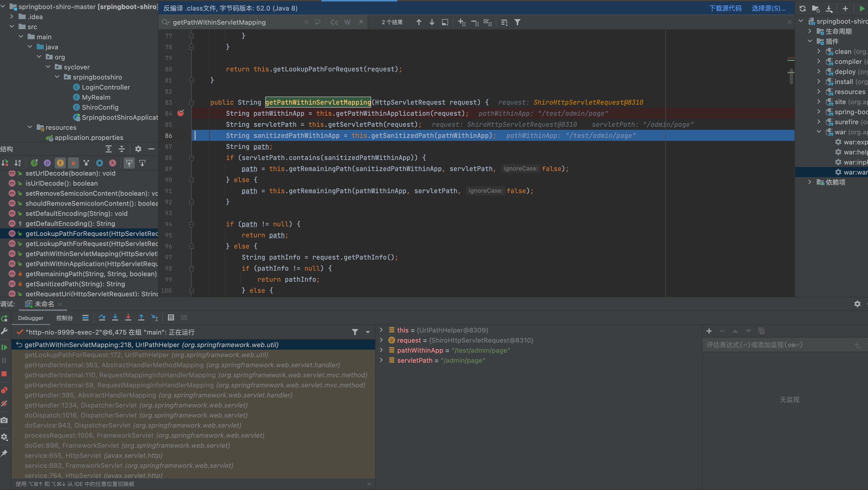Click the Resume Program icon
Screen dimensions: 868x490
tap(4, 347)
